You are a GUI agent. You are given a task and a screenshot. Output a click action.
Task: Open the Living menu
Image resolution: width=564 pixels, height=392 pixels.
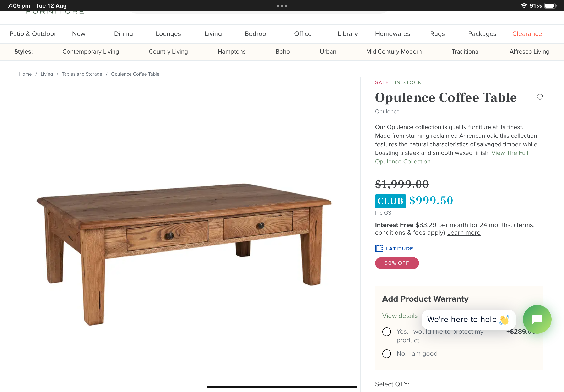coord(213,34)
